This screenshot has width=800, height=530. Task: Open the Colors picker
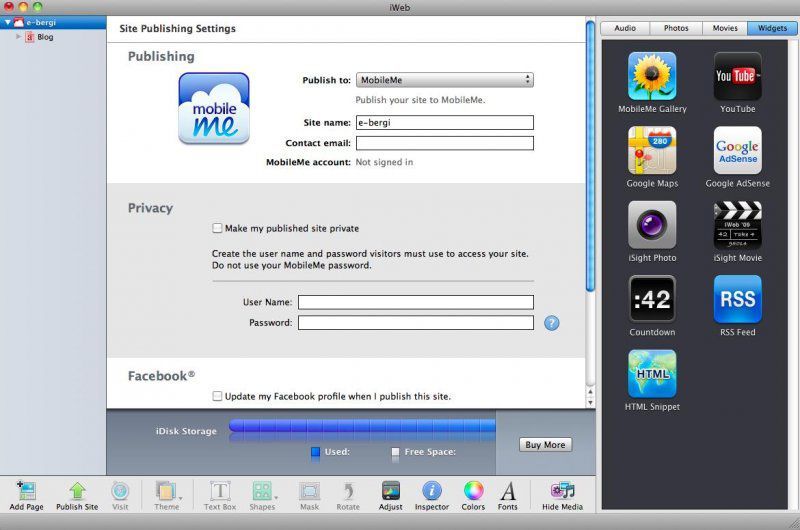click(x=473, y=491)
